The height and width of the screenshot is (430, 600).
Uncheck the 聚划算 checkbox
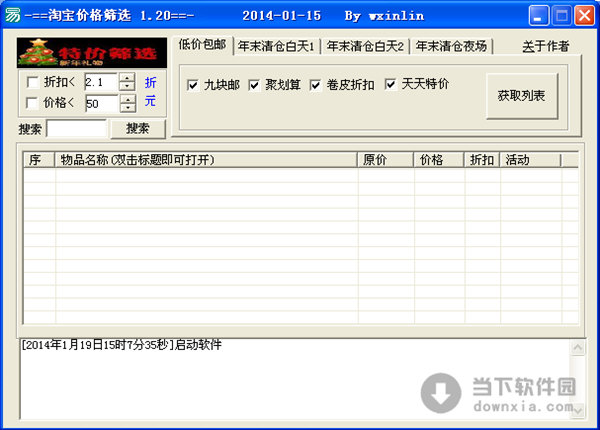[x=254, y=85]
